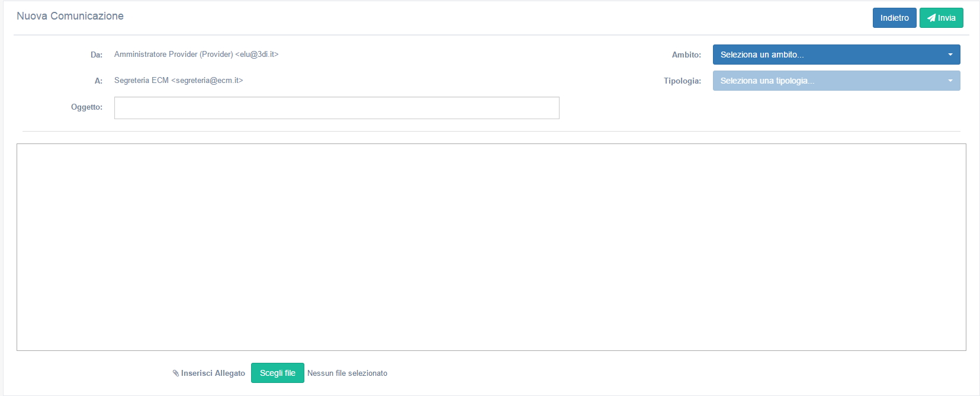Open the 'Seleziona una tipologia' dropdown
980x396 pixels.
click(829, 81)
